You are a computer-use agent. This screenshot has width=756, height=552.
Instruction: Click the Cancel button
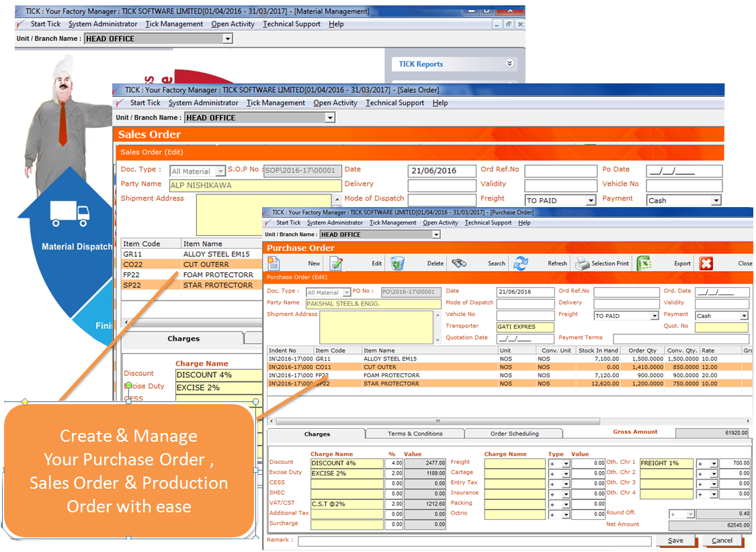click(722, 541)
